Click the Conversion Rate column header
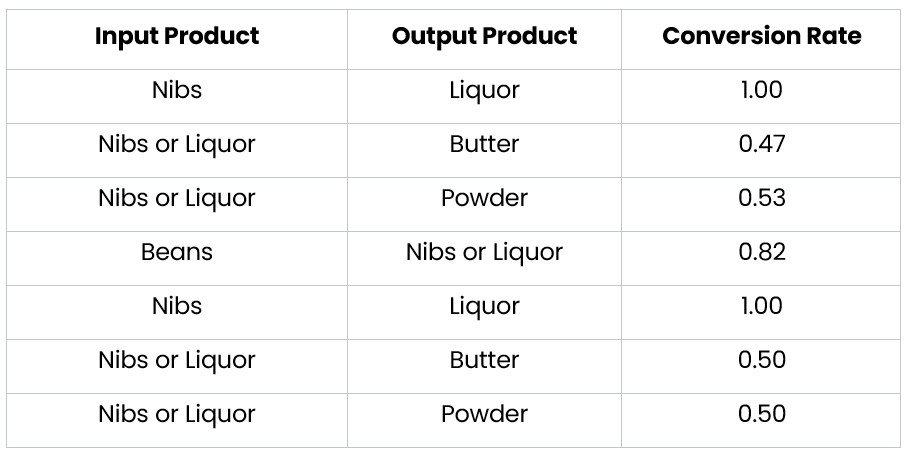Screen dimensions: 907x458 pos(761,37)
